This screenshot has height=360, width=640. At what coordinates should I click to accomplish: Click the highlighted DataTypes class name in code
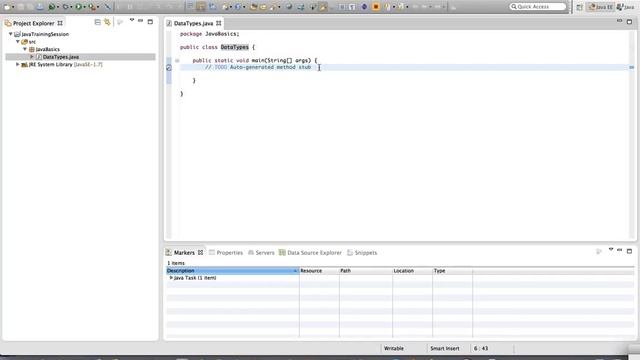235,47
